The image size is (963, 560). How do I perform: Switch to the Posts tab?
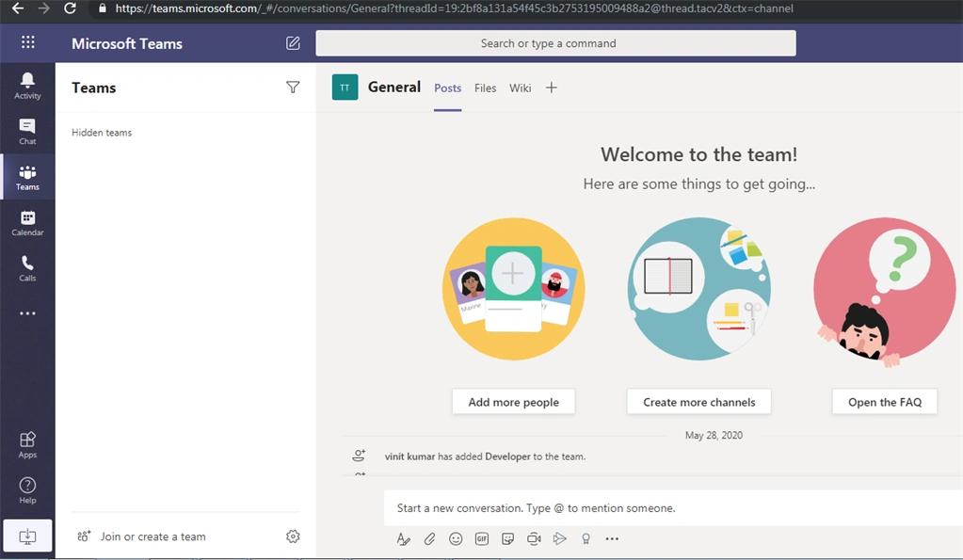coord(448,88)
